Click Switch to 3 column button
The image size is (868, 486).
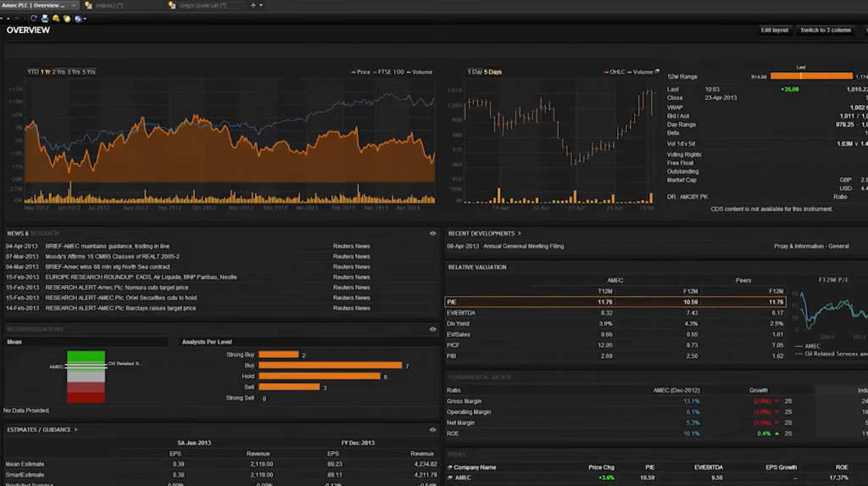coord(825,31)
